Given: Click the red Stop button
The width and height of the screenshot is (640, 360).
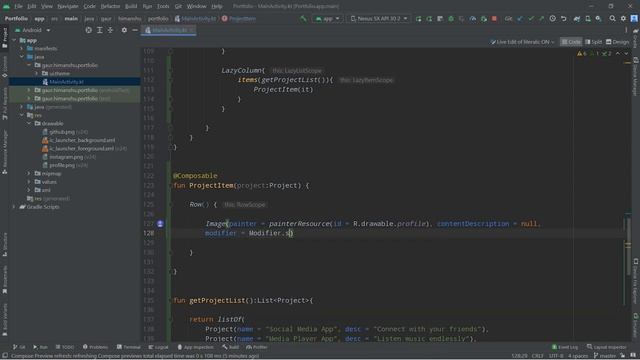Looking at the screenshot, I should click(x=494, y=19).
